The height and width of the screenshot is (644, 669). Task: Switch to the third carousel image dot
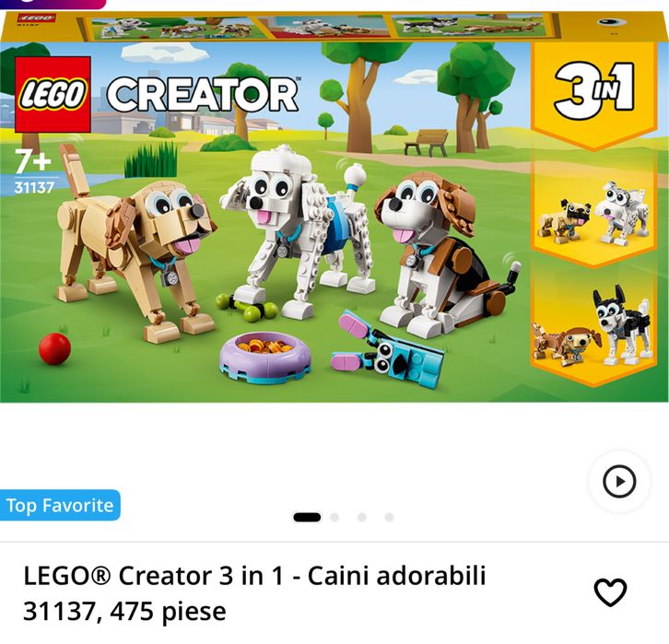(362, 518)
